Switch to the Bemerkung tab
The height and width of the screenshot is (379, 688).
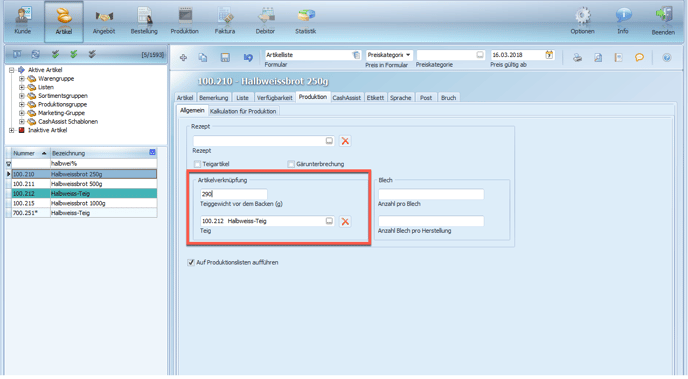point(214,98)
